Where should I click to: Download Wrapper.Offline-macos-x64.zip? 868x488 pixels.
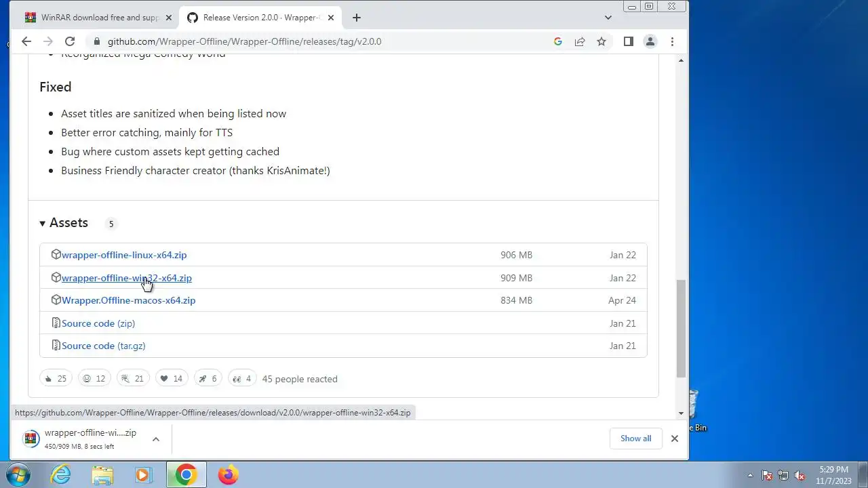pyautogui.click(x=128, y=300)
